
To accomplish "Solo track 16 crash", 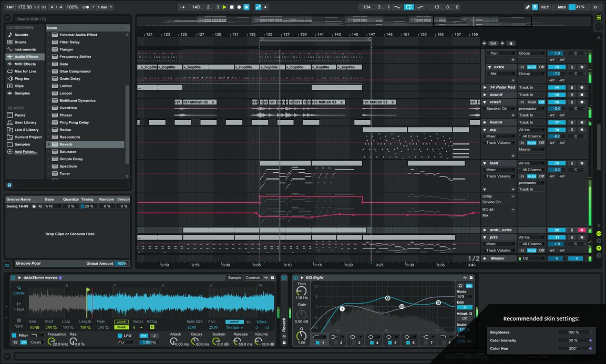I will coord(573,102).
